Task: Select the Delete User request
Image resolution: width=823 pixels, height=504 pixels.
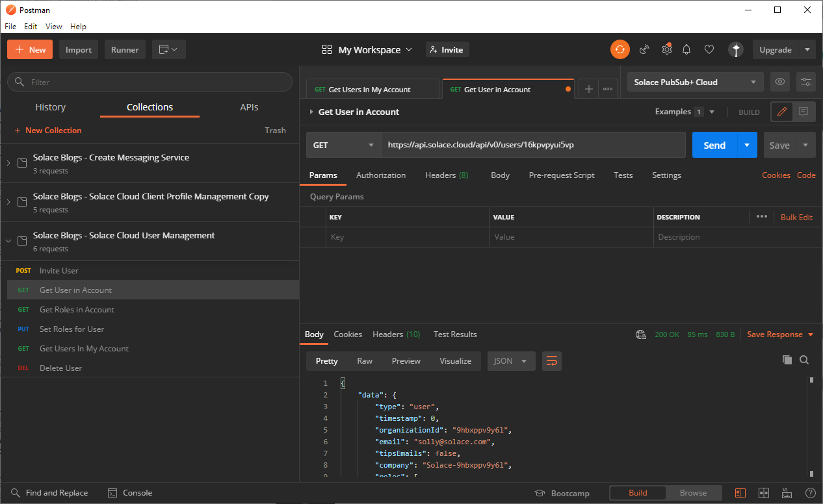Action: click(60, 368)
